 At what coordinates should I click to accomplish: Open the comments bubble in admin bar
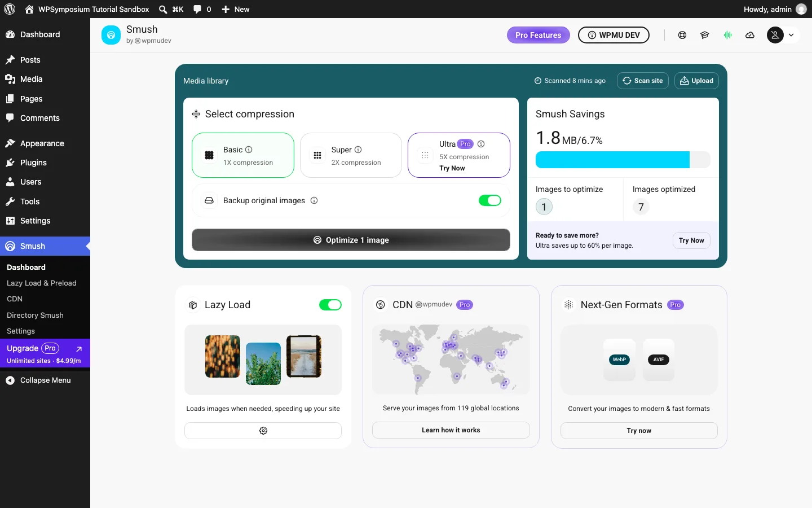tap(197, 9)
